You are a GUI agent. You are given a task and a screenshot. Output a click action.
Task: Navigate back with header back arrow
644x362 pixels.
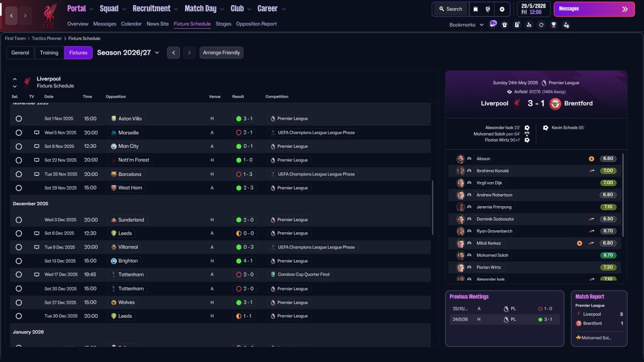click(12, 16)
